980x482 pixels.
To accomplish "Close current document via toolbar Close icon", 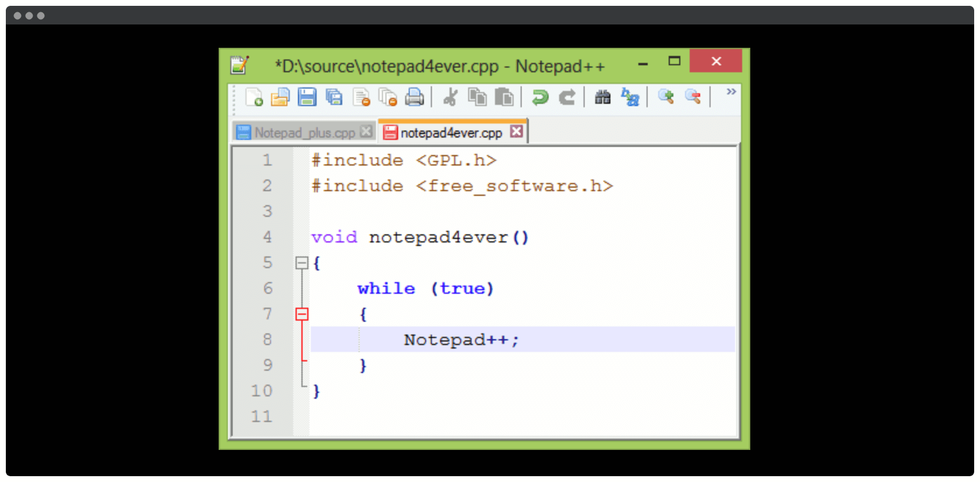I will tap(361, 97).
